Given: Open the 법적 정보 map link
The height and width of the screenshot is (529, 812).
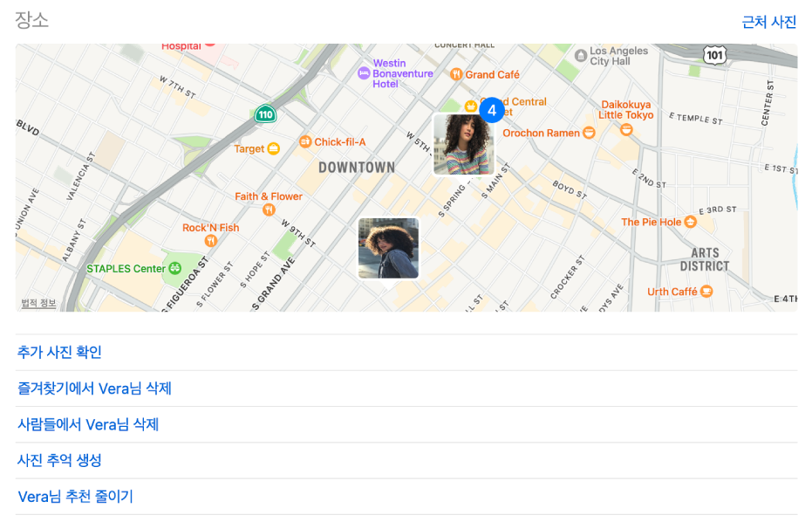Looking at the screenshot, I should pyautogui.click(x=39, y=303).
